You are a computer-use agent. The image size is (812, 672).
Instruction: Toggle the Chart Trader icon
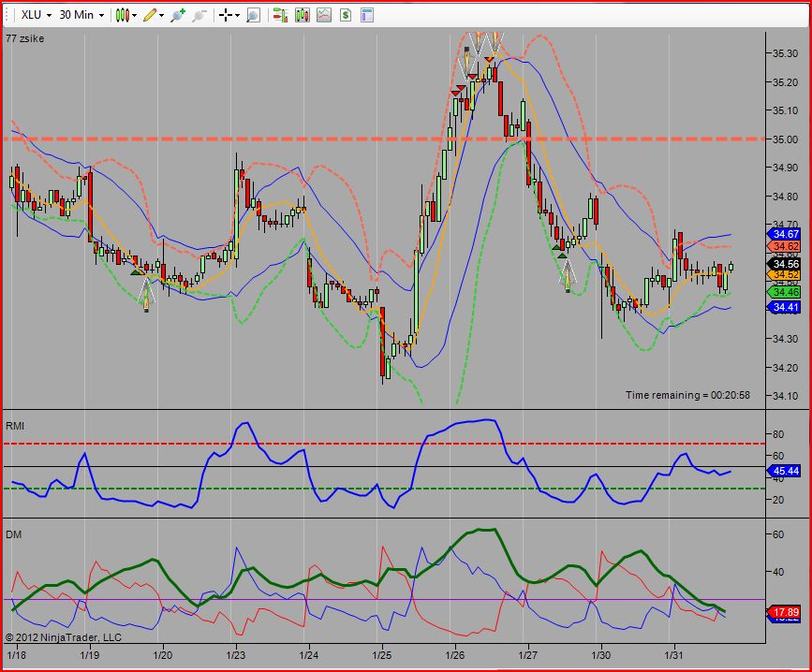point(280,15)
